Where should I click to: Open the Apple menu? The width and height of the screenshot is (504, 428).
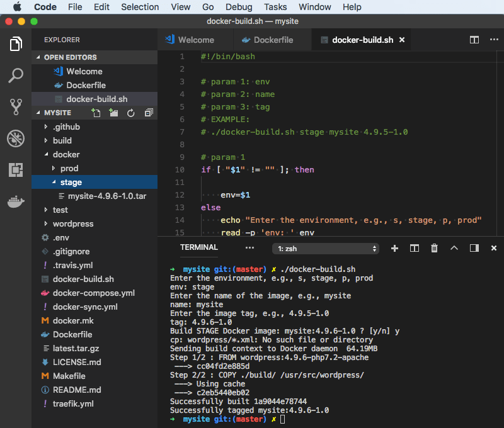coord(17,7)
